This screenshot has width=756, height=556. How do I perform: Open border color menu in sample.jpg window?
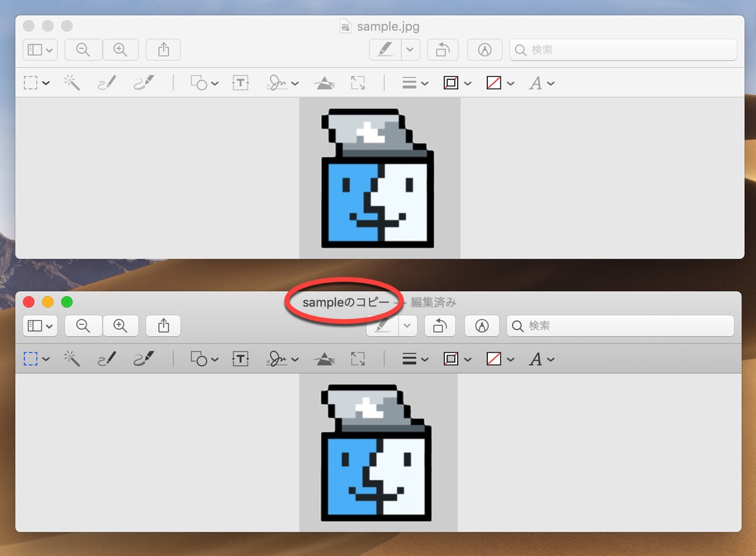pos(457,83)
